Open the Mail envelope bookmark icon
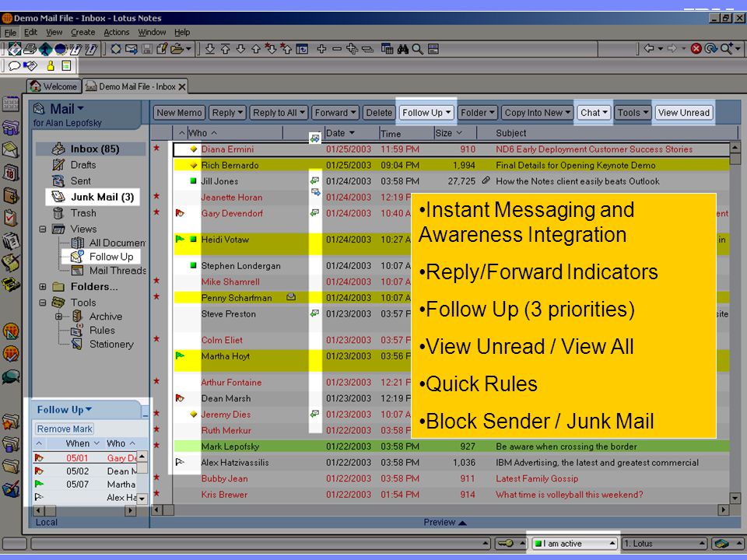This screenshot has width=747, height=560. pos(10,150)
